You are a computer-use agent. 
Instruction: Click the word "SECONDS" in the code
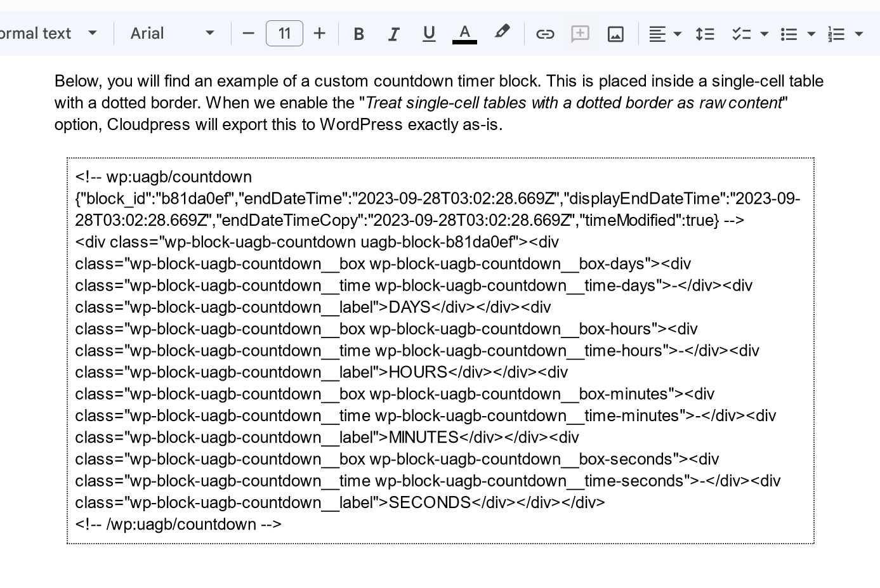pos(430,503)
